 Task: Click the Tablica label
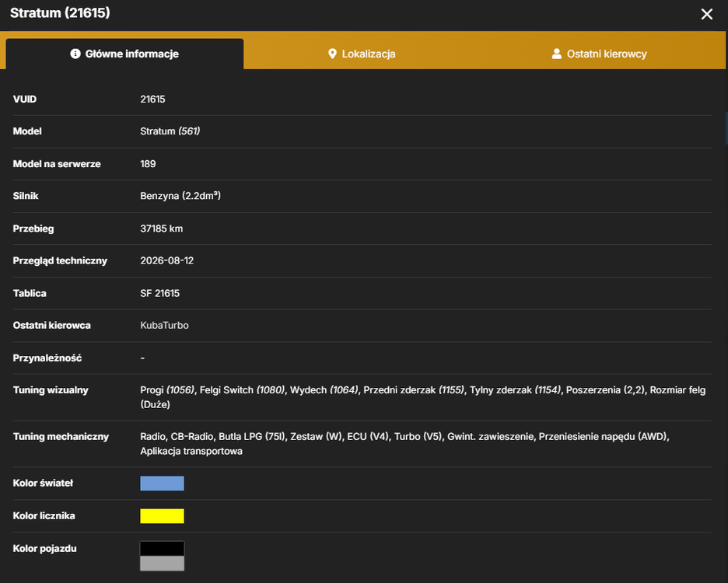point(30,293)
